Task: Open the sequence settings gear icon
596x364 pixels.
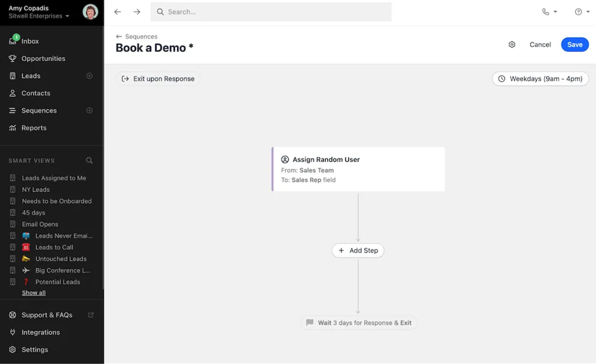Action: (x=512, y=45)
